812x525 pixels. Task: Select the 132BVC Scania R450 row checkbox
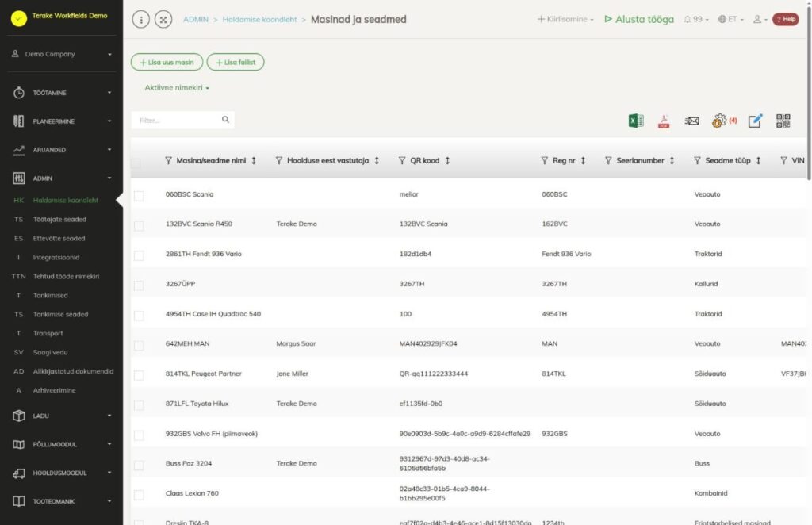tap(139, 226)
